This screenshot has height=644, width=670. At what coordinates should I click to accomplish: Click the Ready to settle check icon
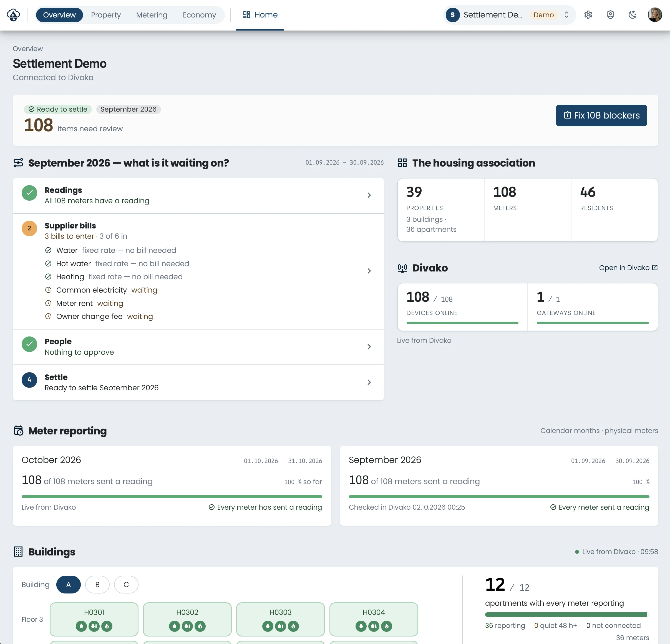point(31,109)
